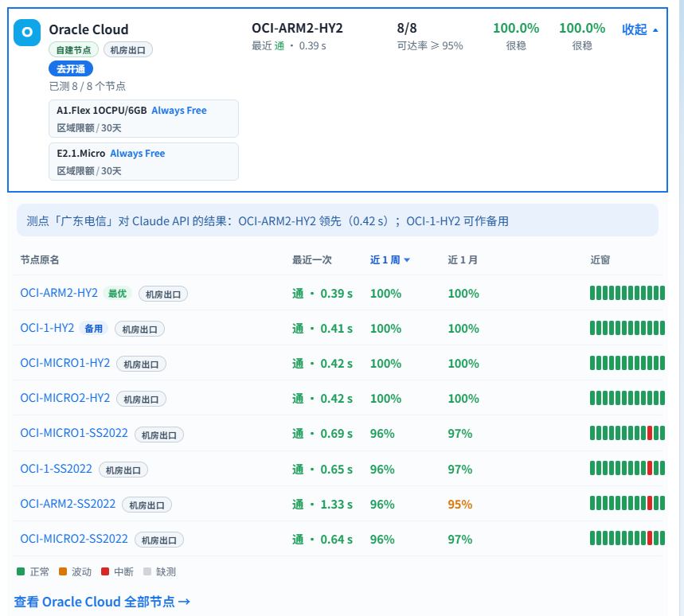Click the 通 · 1.33 s latency value
Viewport: 684px width, 616px height.
[322, 505]
